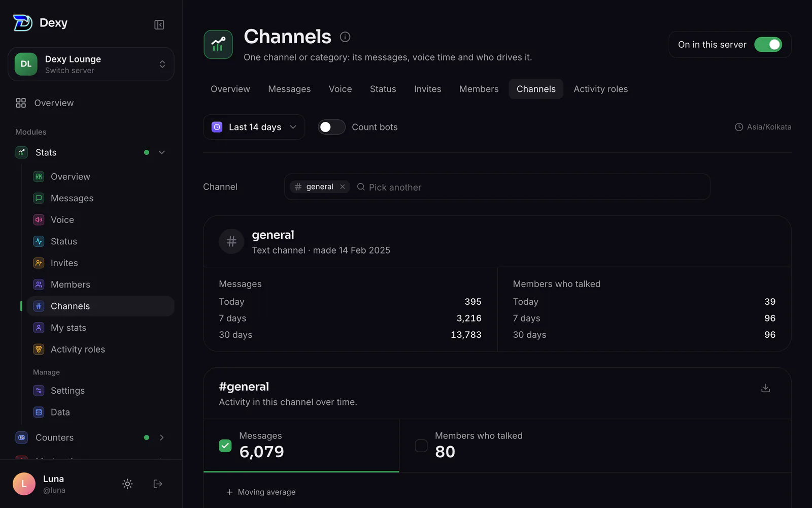Open Messages in Stats sidebar

[100, 198]
